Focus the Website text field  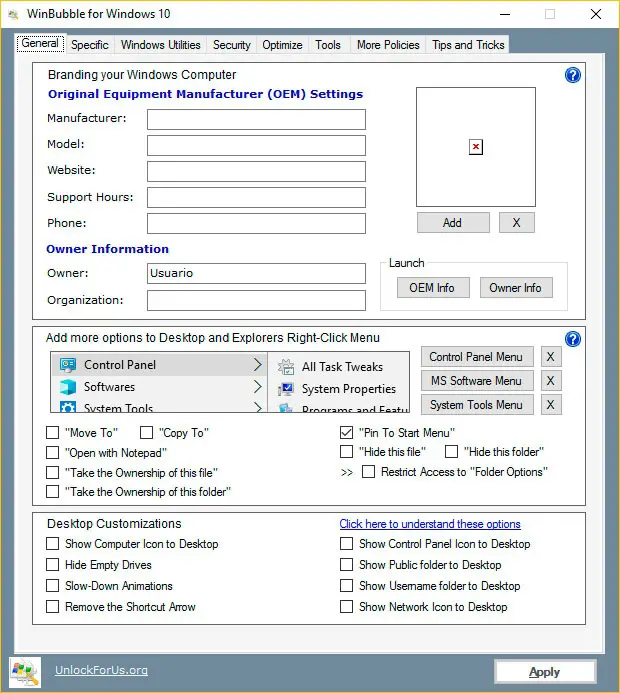256,171
